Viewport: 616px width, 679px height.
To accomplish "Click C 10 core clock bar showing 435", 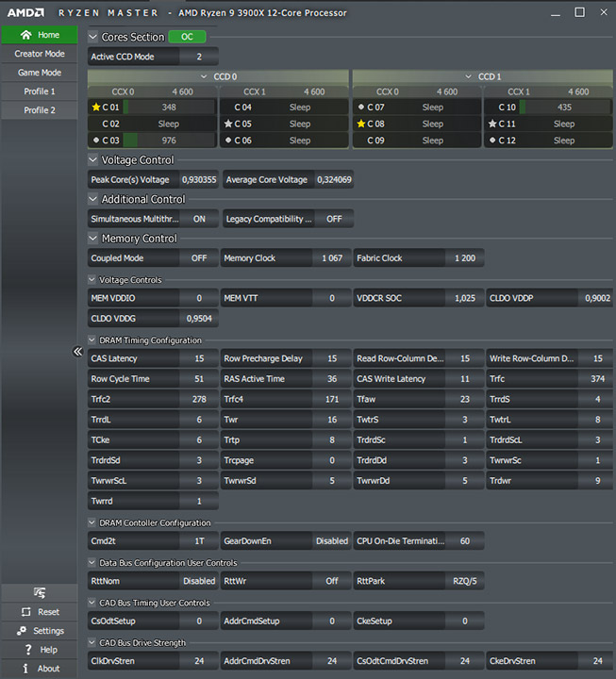I will 565,107.
